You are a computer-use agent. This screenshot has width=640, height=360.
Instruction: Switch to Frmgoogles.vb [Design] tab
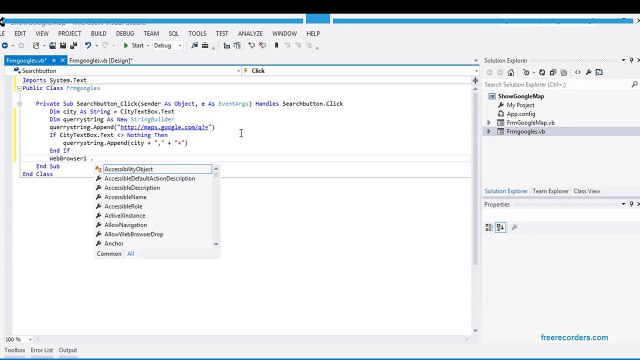(101, 60)
